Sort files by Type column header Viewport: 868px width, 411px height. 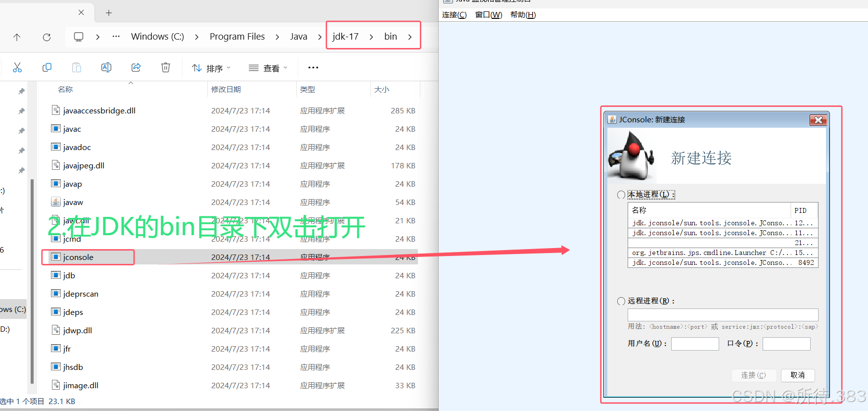pyautogui.click(x=308, y=89)
